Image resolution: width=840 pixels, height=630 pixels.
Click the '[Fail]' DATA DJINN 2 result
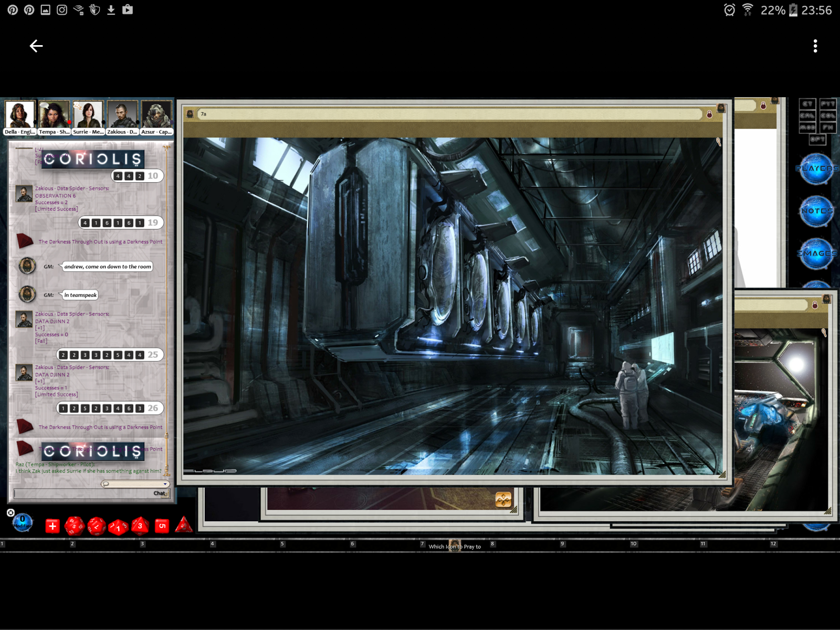point(41,341)
